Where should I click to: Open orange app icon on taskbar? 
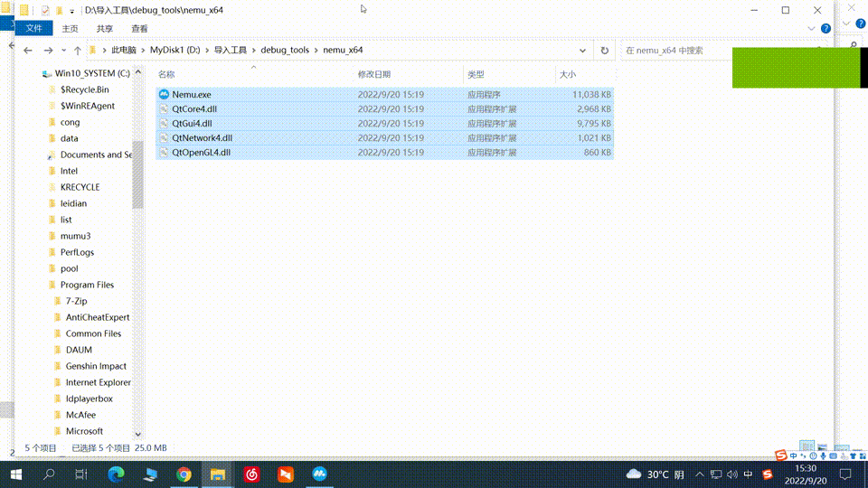286,474
